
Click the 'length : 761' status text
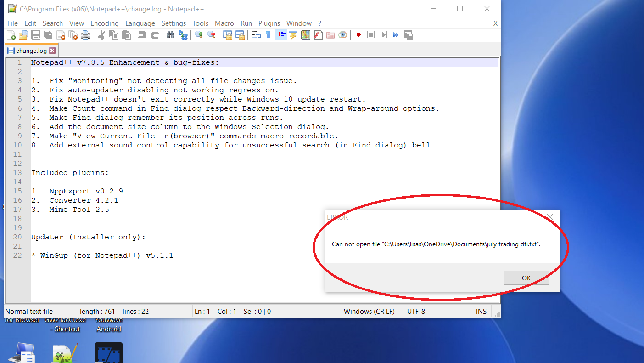(x=97, y=312)
